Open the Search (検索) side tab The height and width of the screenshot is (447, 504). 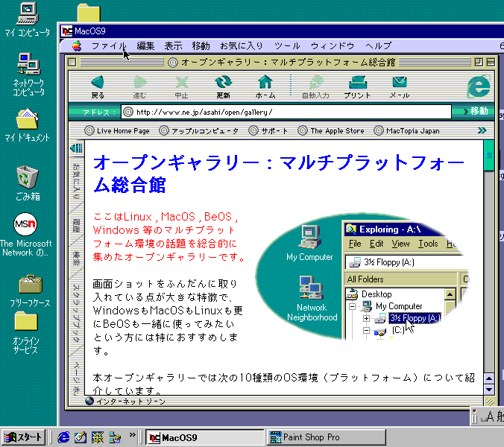77,259
